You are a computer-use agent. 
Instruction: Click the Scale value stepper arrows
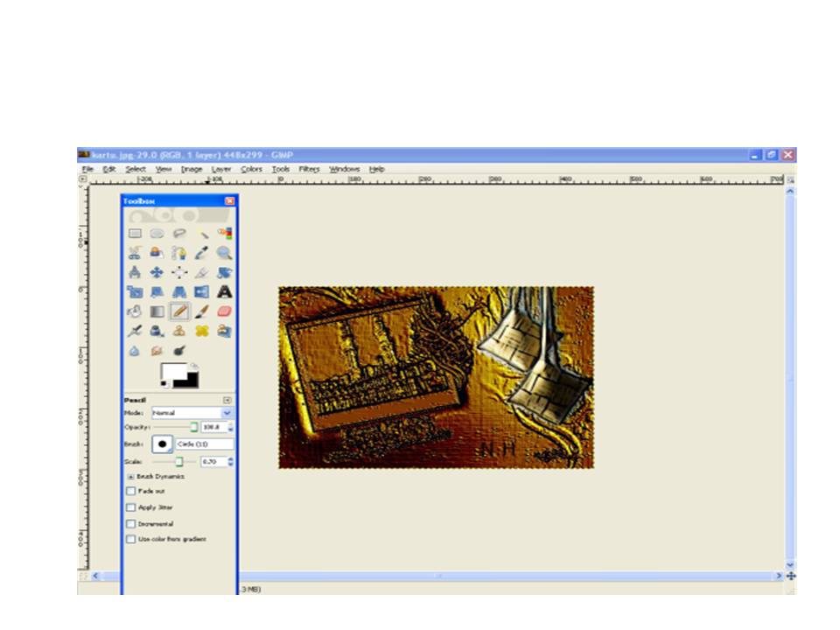[231, 461]
